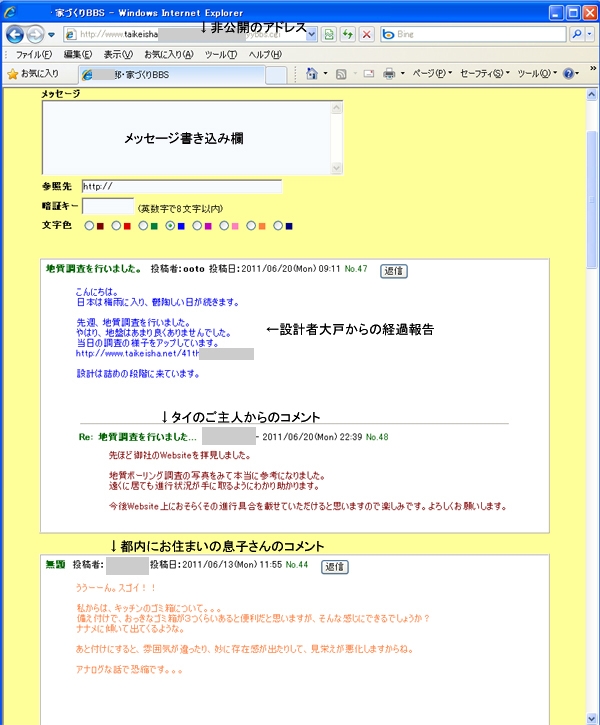Open the recent pages dropdown arrow
The image size is (600, 725).
click(x=51, y=35)
